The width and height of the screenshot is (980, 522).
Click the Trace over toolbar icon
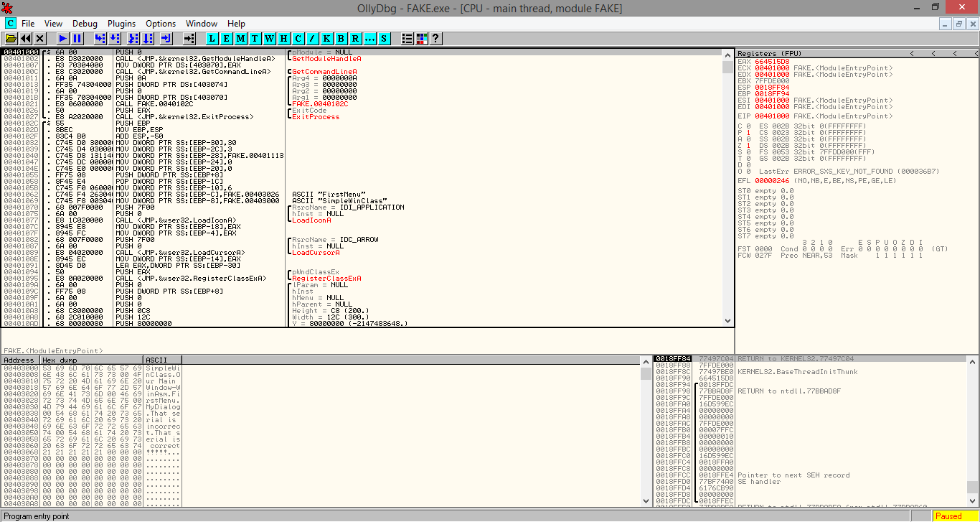(148, 38)
